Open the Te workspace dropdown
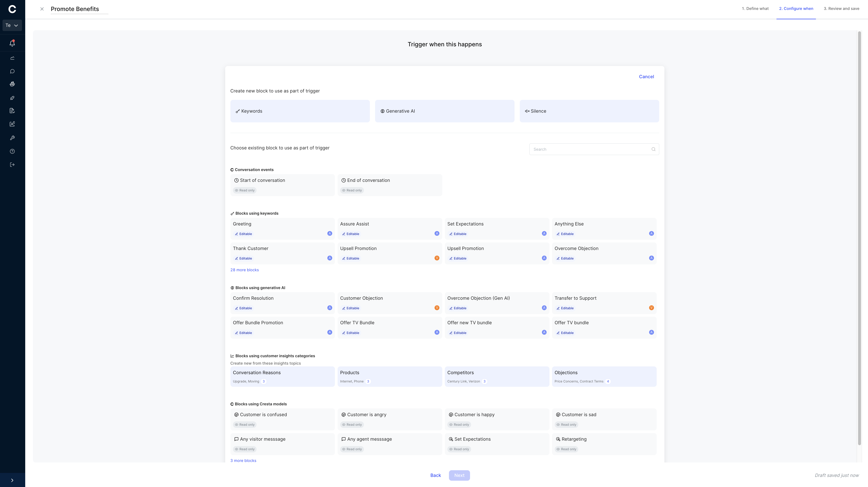This screenshot has width=868, height=487. [12, 25]
